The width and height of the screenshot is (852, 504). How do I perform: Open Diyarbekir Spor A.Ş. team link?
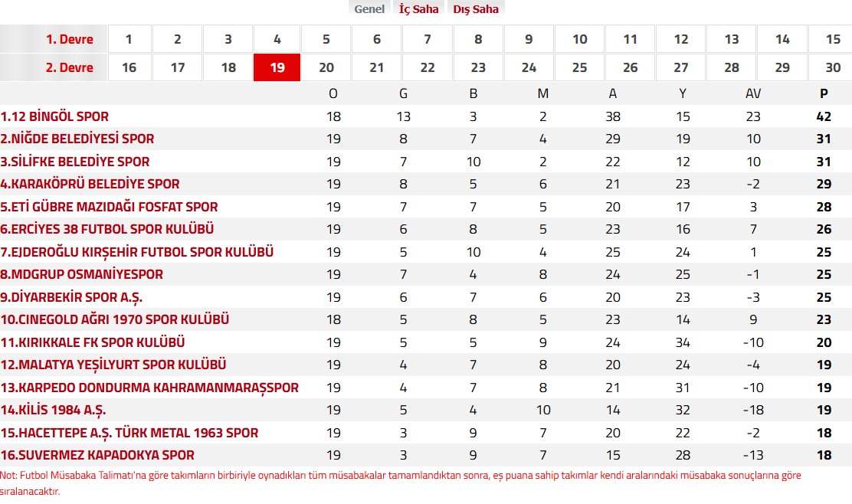point(71,297)
